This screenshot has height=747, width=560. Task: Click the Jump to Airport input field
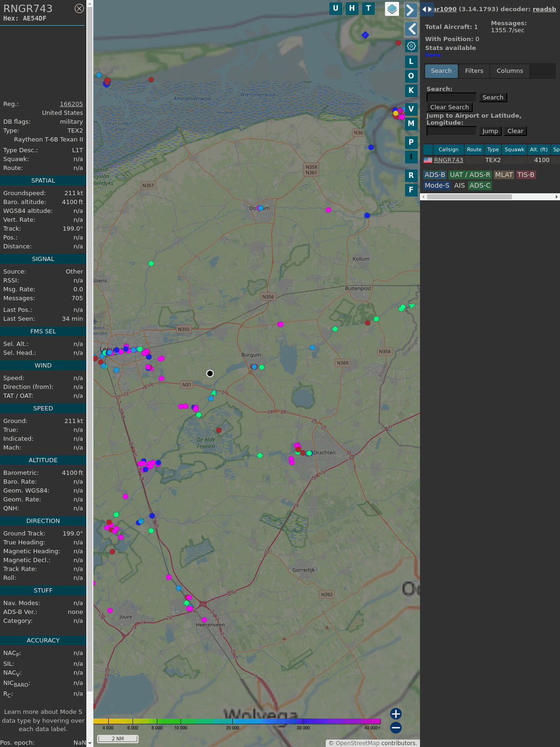pos(451,131)
